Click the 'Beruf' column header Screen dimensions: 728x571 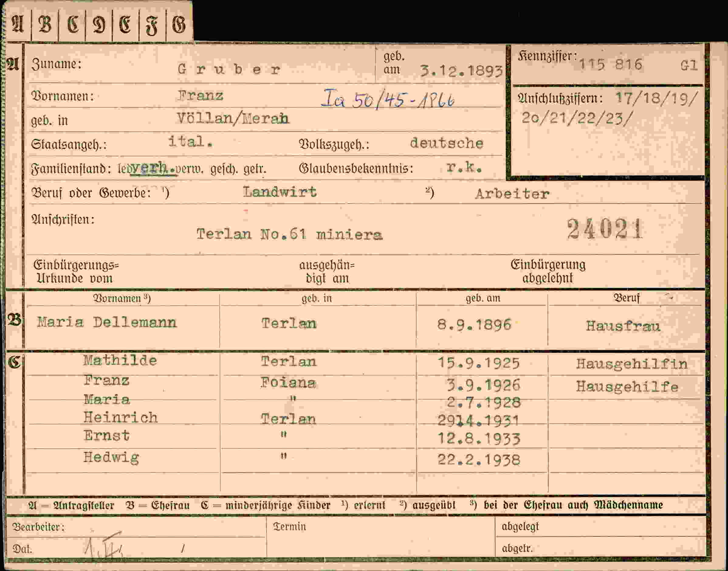pyautogui.click(x=627, y=298)
